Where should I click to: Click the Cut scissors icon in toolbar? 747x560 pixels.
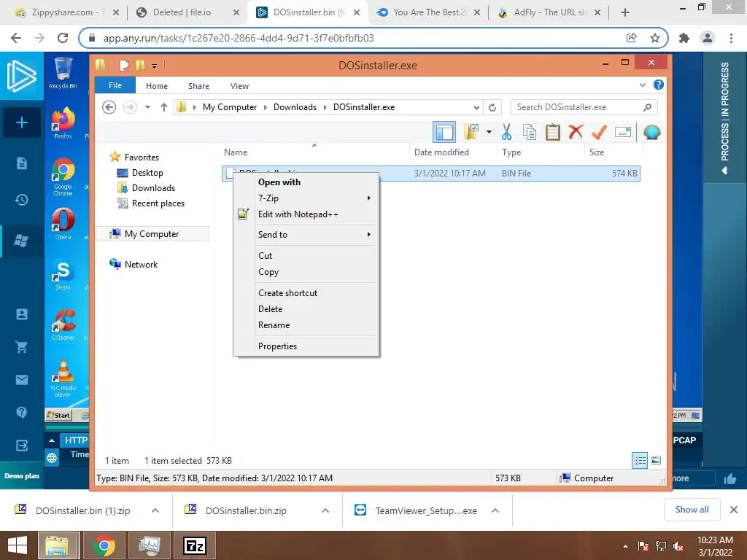click(506, 132)
